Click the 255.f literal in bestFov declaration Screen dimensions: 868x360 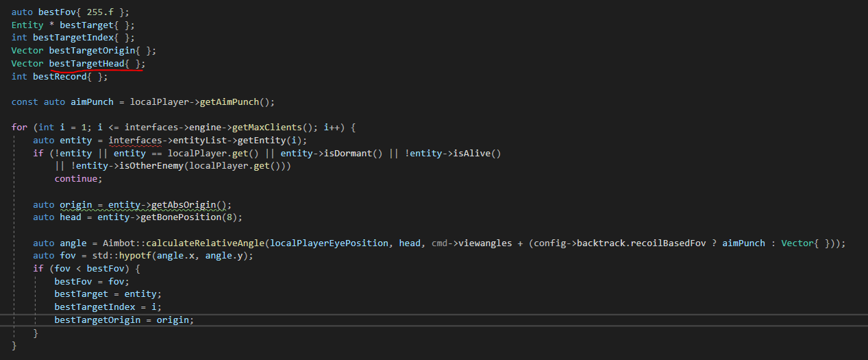point(99,12)
